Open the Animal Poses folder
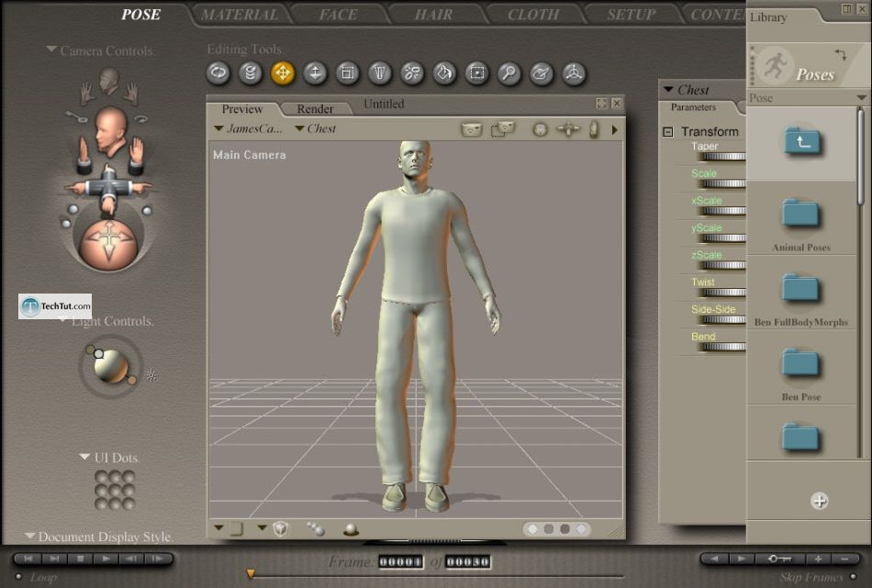 [800, 214]
